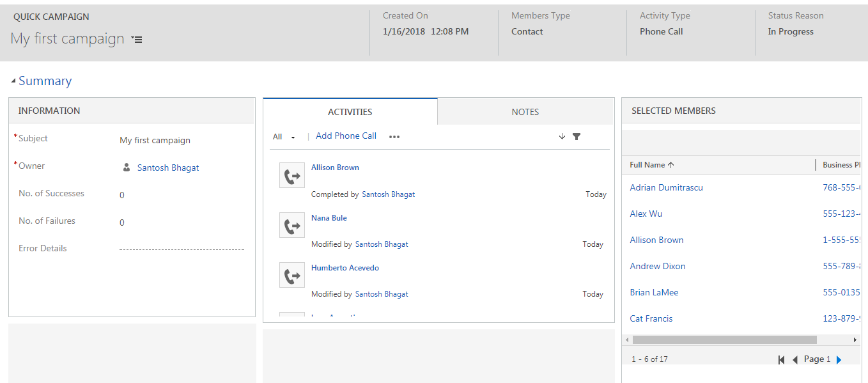Viewport: 868px width, 383px height.
Task: Click Nana Bule phone call activity icon
Action: (292, 226)
